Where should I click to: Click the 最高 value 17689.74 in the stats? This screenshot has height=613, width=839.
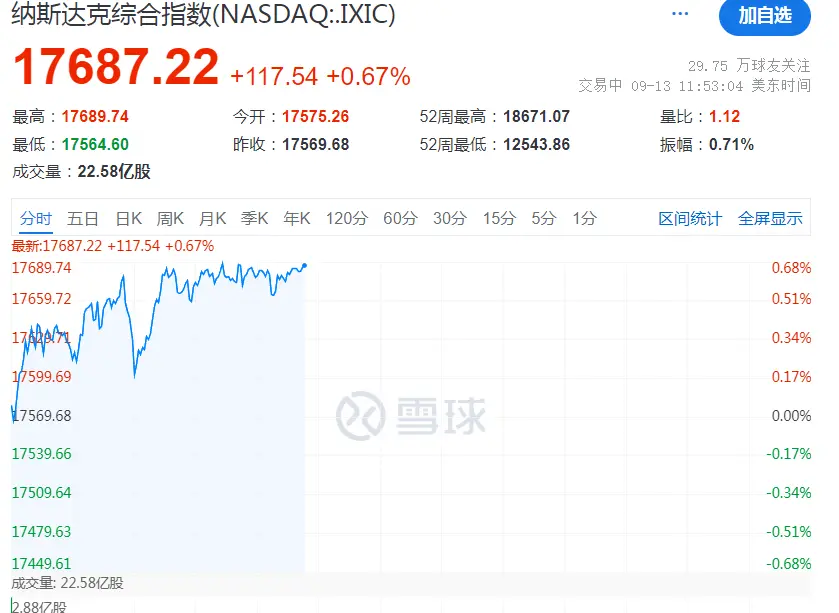[x=95, y=117]
